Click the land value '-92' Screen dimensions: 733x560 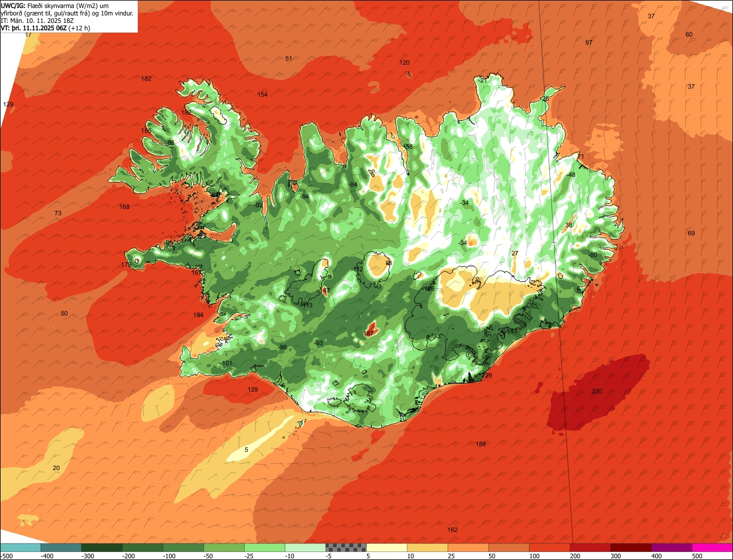pyautogui.click(x=258, y=204)
